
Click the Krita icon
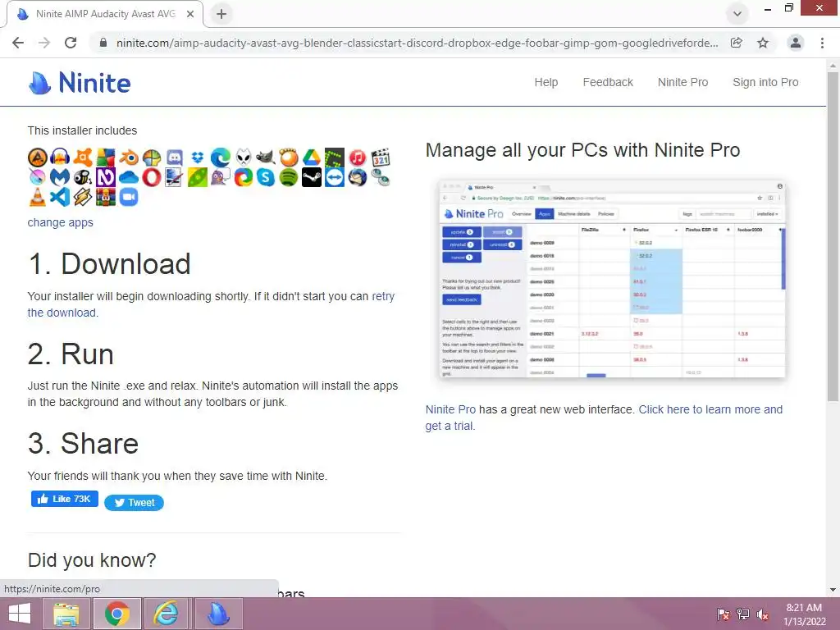point(38,177)
